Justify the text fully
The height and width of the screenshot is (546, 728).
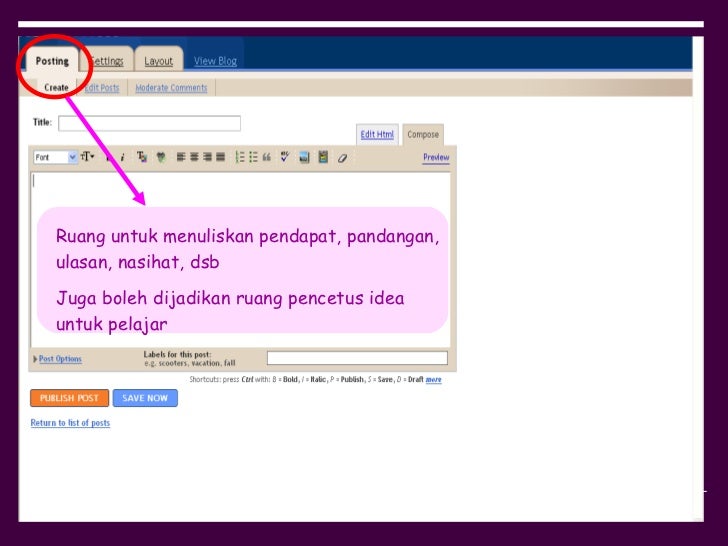[x=221, y=157]
